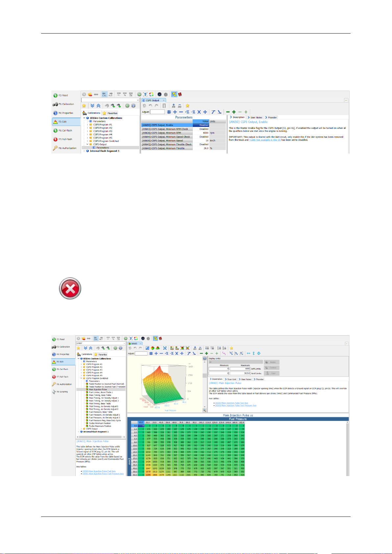This screenshot has width=392, height=554.
Task: Open User Notes tab in CSP5 Output screenshot
Action: [x=255, y=117]
